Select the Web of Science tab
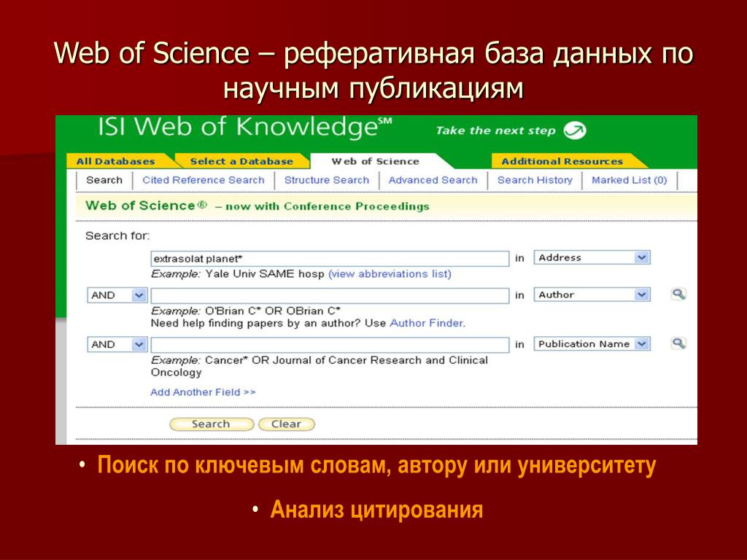Screen dimensions: 747x560 pos(376,161)
